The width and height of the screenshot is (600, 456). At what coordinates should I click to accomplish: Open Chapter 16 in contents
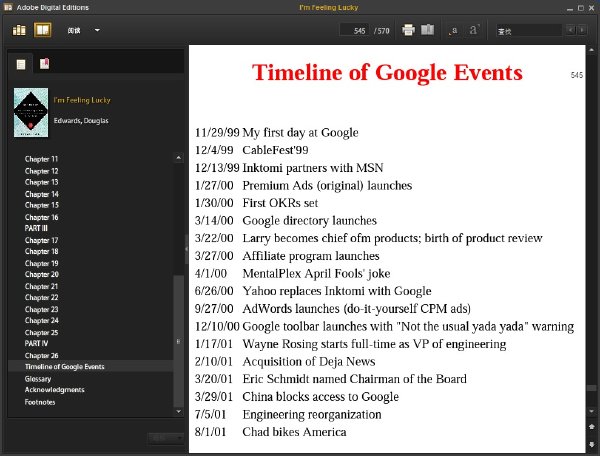point(41,217)
